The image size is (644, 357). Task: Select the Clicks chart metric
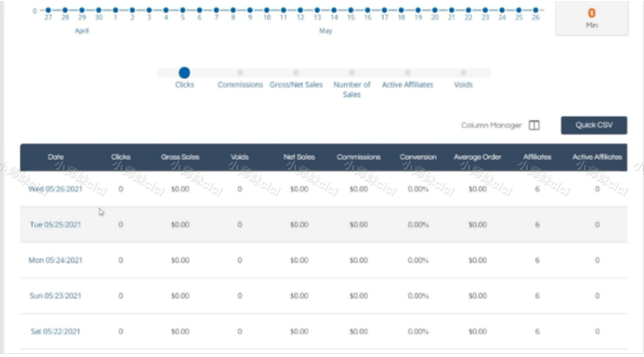pyautogui.click(x=185, y=73)
